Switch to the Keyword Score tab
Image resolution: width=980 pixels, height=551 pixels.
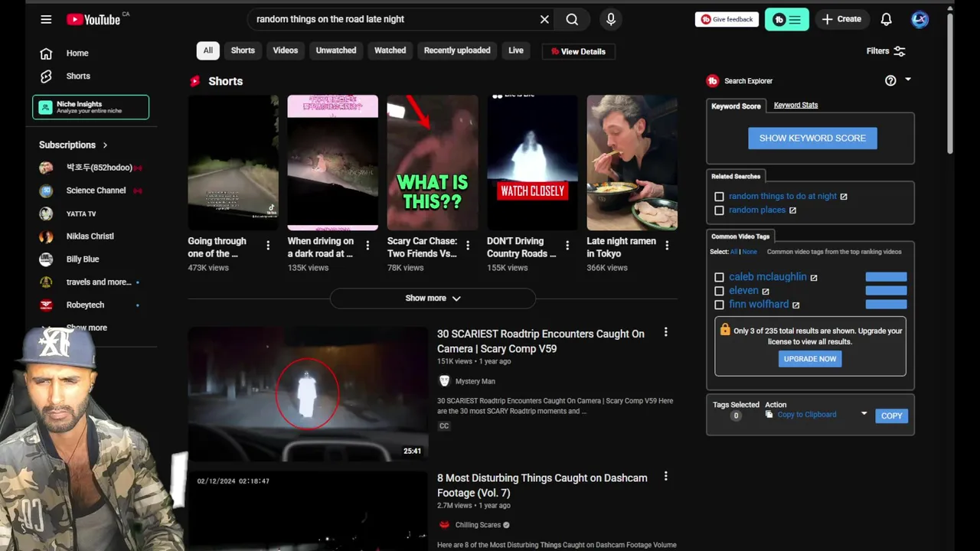pyautogui.click(x=736, y=106)
